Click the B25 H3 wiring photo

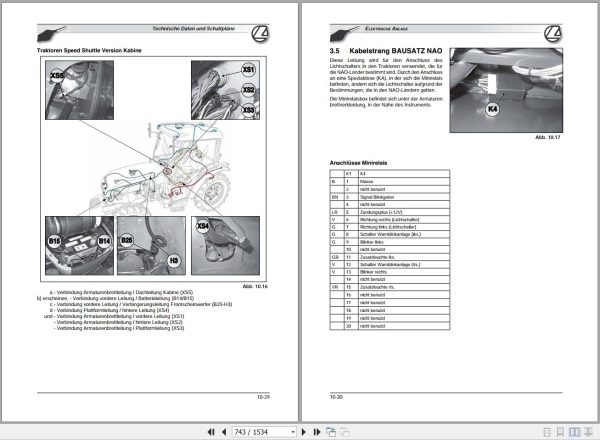(x=152, y=246)
